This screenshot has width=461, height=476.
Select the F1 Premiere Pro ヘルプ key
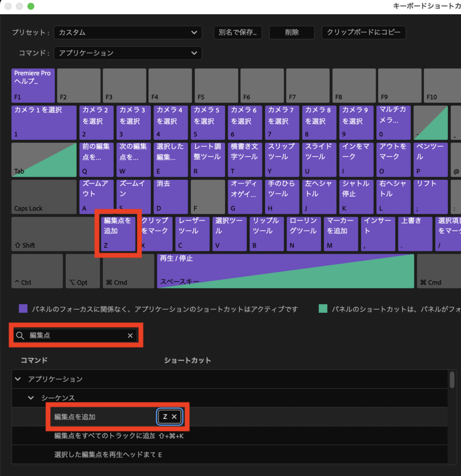click(x=33, y=86)
